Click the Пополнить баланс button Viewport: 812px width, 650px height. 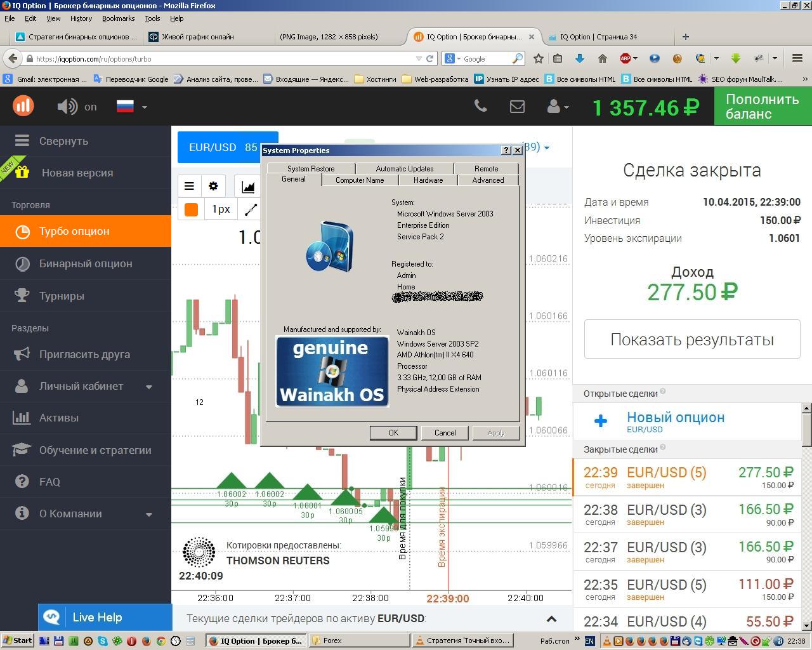763,107
